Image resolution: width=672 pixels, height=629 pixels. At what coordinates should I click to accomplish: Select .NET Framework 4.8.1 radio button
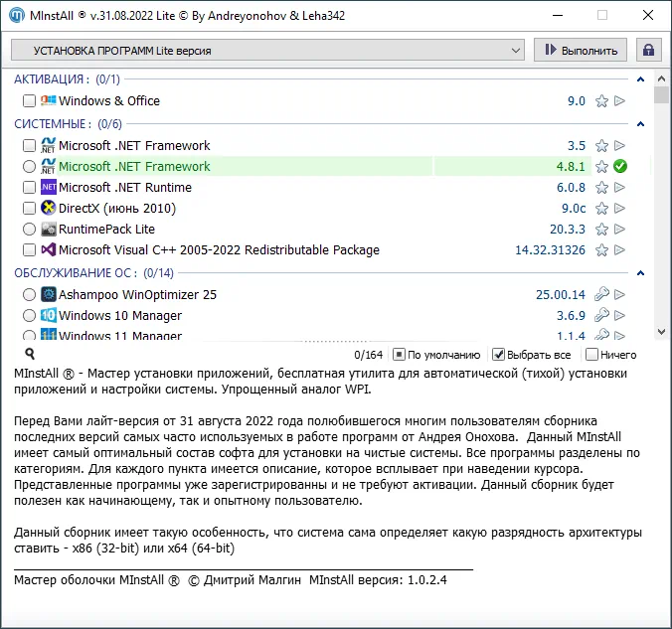point(29,166)
